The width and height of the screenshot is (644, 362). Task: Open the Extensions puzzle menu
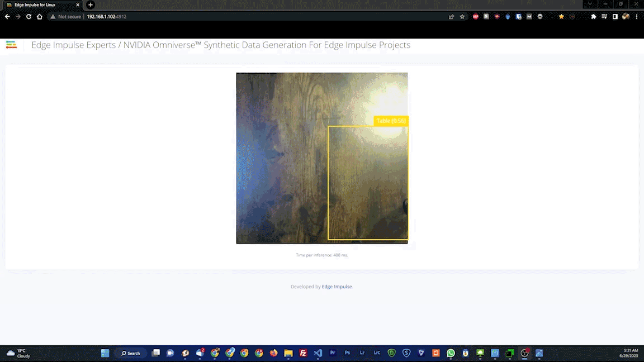(x=594, y=17)
